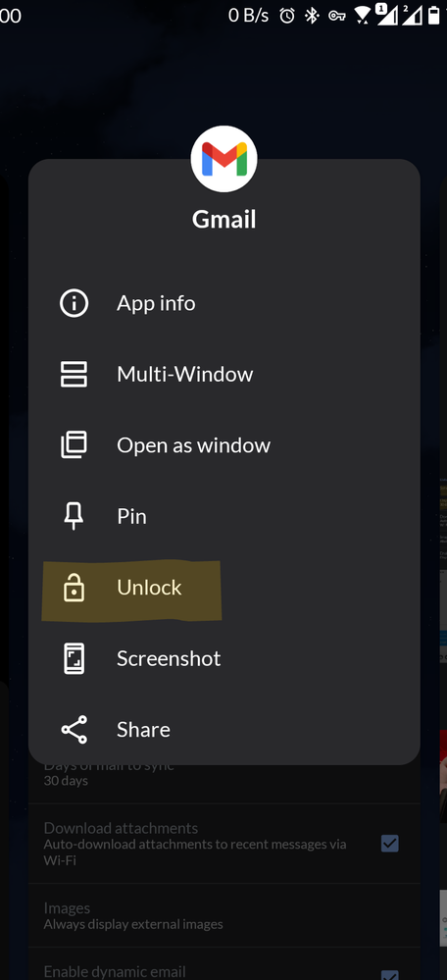Click the Share nodes icon
Viewport: 447px width, 980px height.
click(74, 730)
